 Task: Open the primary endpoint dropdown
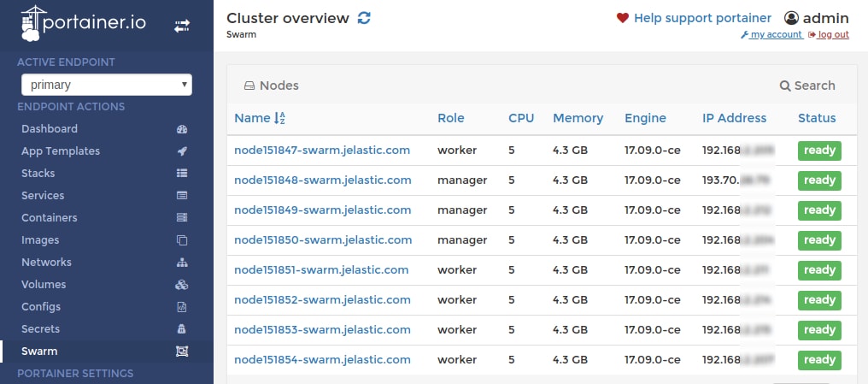pos(107,85)
